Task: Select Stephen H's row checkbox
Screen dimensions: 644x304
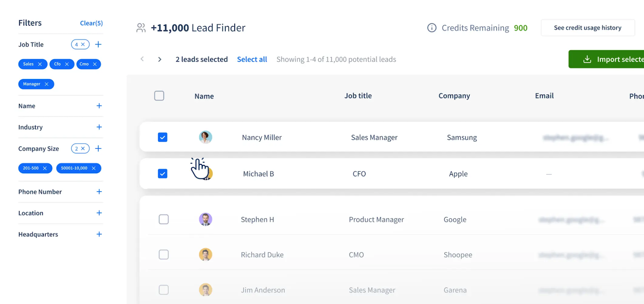Action: coord(163,219)
